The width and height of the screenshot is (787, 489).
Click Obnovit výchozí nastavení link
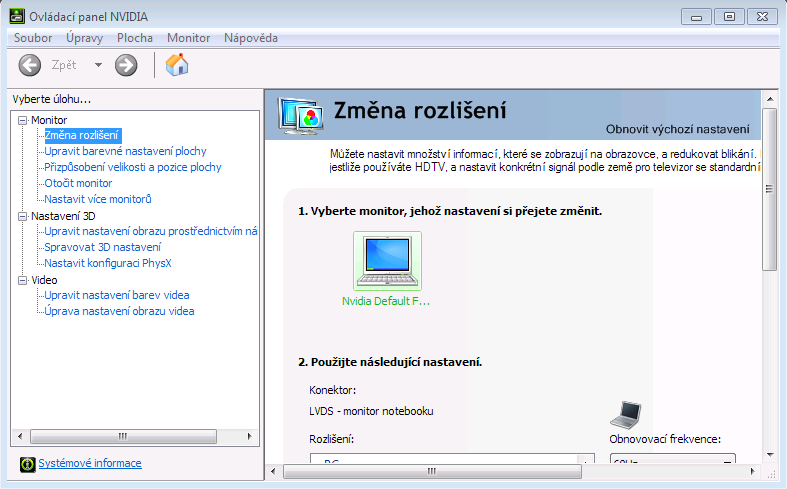[678, 130]
